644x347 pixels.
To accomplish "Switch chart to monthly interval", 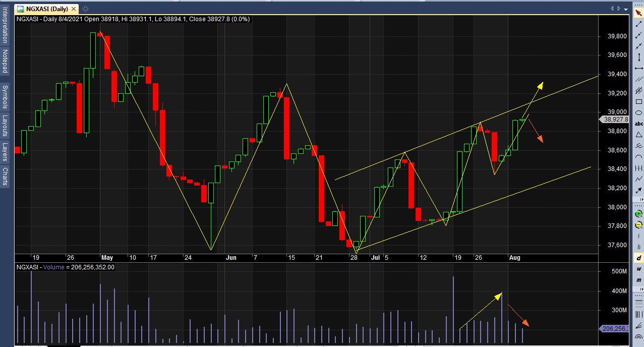I will point(638,280).
